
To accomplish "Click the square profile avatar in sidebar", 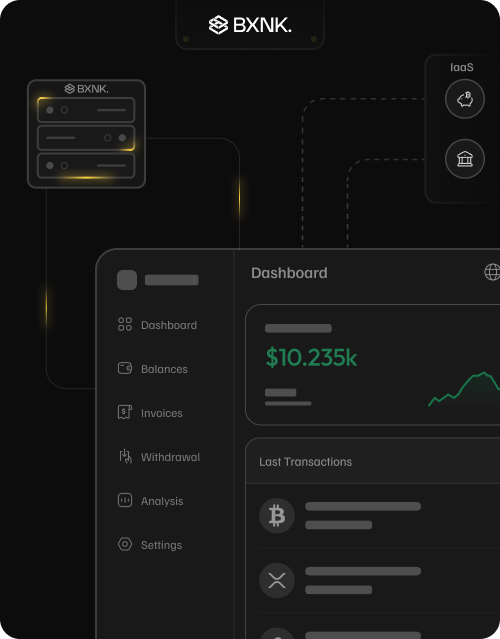I will click(x=127, y=280).
